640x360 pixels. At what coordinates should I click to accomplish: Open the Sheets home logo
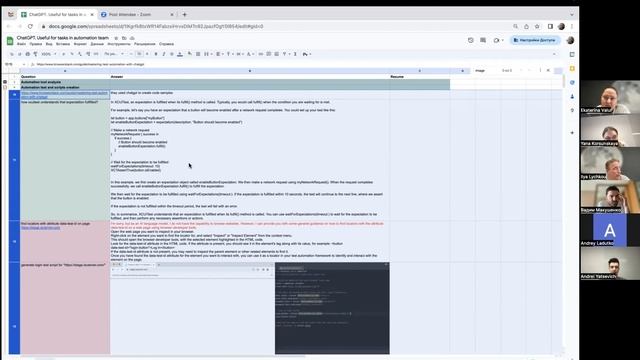10,40
